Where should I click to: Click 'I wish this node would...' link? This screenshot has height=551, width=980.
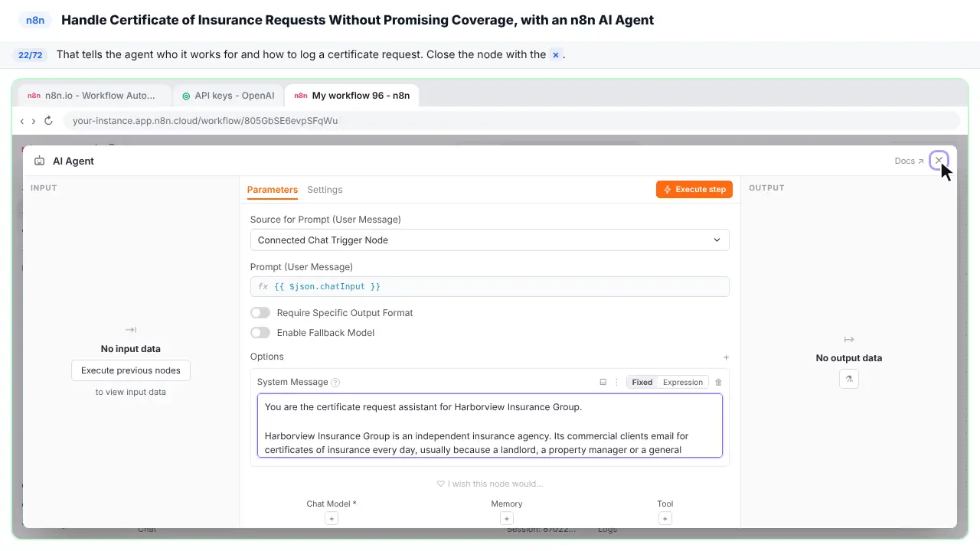coord(490,484)
